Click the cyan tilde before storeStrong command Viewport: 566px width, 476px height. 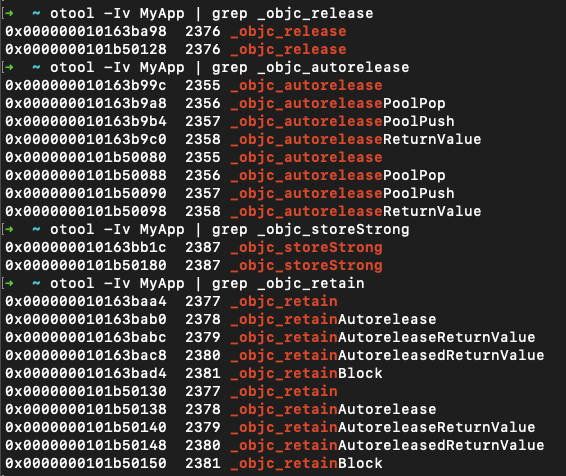pos(36,230)
